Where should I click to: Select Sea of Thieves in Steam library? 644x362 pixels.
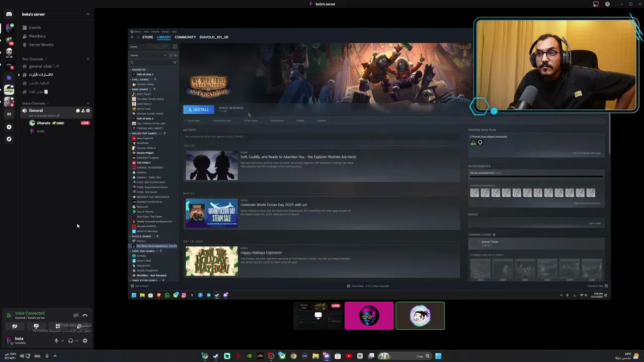(x=145, y=212)
